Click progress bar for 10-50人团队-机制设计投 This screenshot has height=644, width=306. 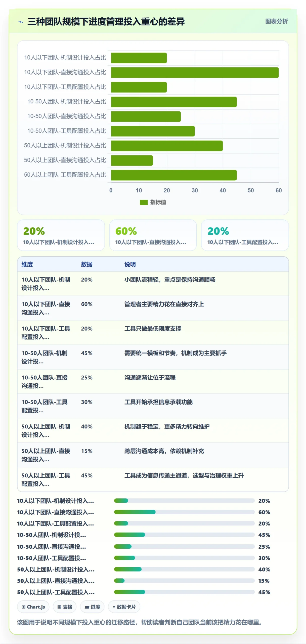pos(184,535)
